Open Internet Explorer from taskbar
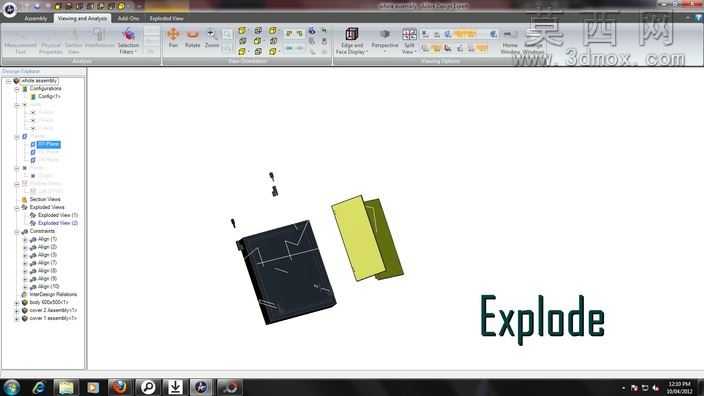 pos(39,387)
